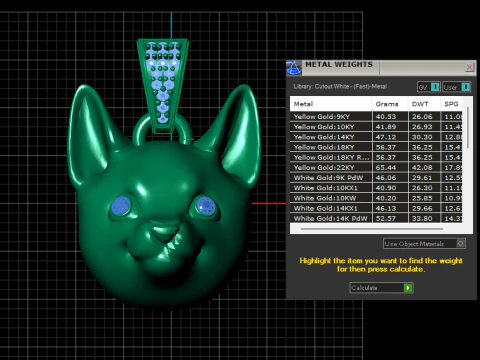Click the cat pendant's right blue eye

tap(206, 205)
